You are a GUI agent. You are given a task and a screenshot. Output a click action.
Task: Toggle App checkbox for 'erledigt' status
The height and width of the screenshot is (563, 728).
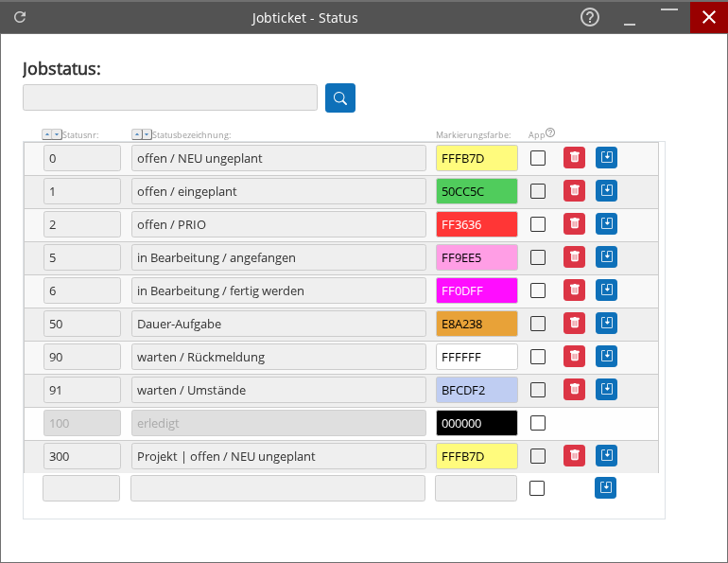coord(538,423)
